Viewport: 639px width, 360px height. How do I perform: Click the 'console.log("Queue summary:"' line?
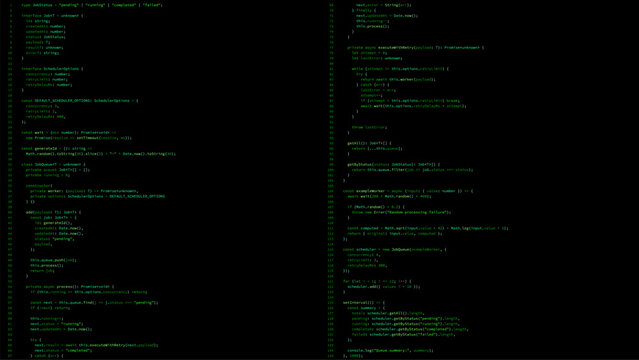click(390, 350)
